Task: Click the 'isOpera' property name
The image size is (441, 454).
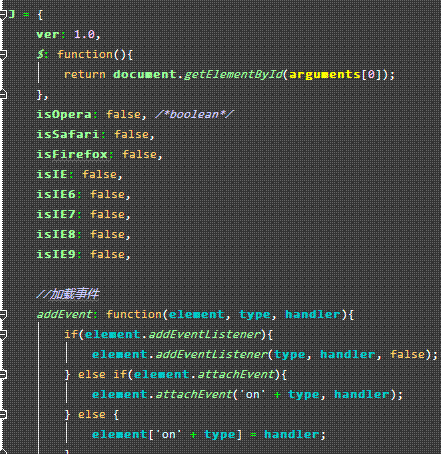Action: click(64, 115)
